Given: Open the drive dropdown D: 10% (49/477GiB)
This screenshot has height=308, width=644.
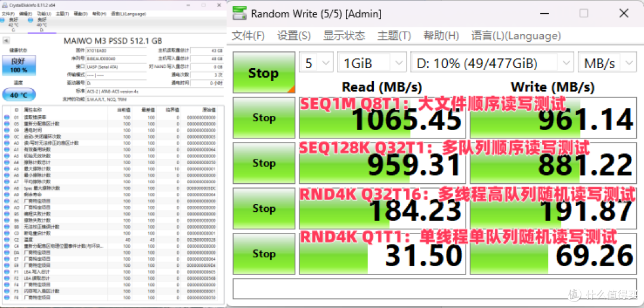Looking at the screenshot, I should coord(492,63).
